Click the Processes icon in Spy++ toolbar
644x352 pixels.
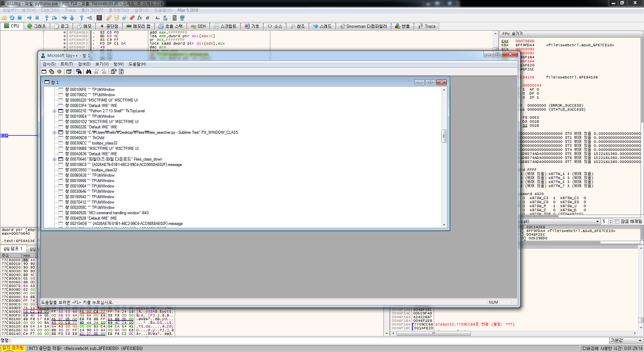pos(51,71)
